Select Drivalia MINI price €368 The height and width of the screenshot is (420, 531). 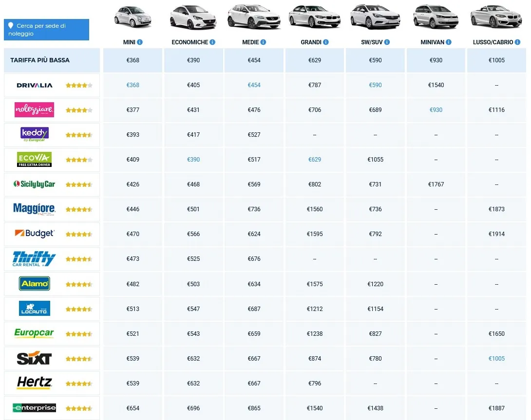[133, 85]
